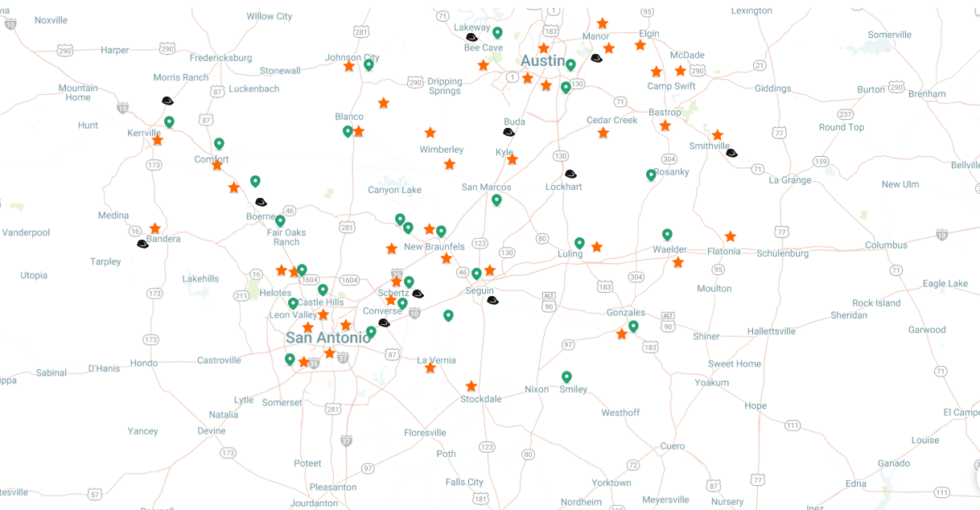
Task: Select the green pin at Kerrville
Action: click(169, 122)
